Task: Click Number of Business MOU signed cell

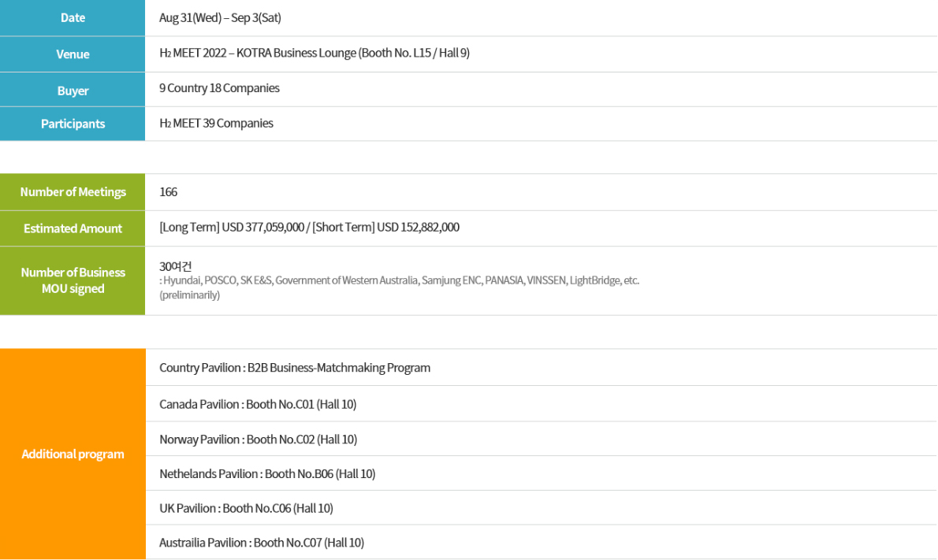Action: [73, 280]
